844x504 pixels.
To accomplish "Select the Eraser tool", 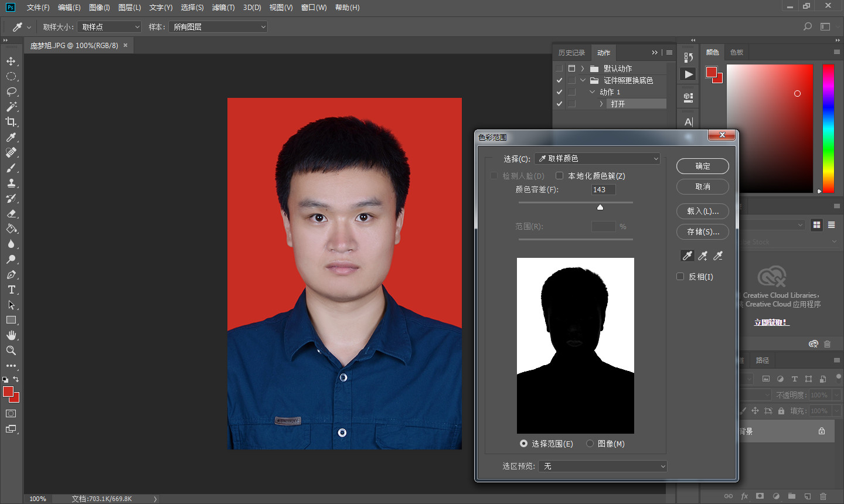I will (x=11, y=213).
